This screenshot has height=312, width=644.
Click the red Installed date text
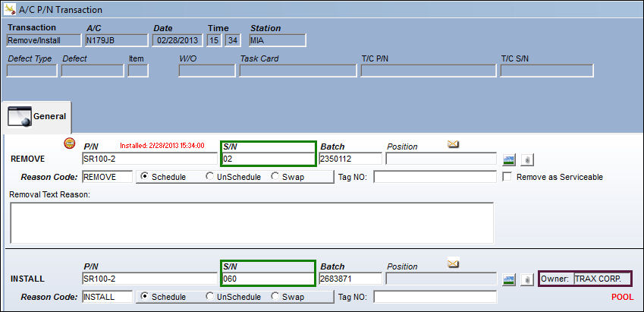162,146
